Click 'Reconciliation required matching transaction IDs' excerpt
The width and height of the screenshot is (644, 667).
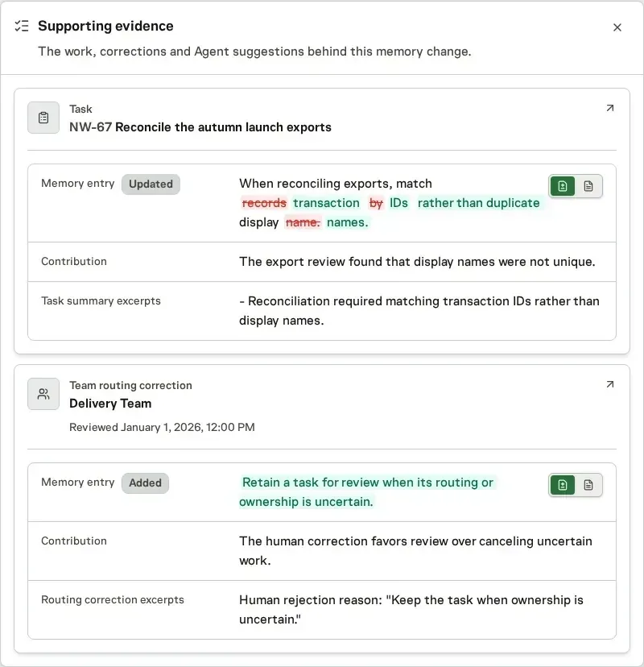[x=419, y=311]
